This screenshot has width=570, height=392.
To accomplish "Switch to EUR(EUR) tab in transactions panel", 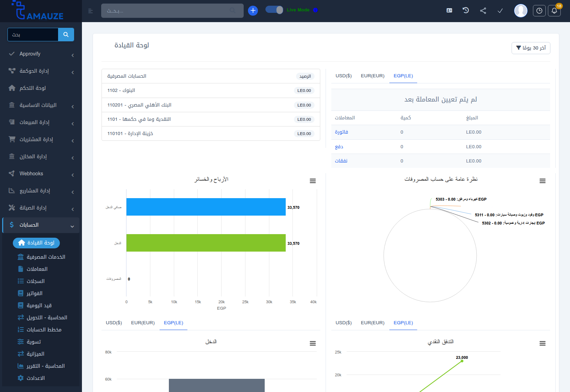I will click(373, 76).
